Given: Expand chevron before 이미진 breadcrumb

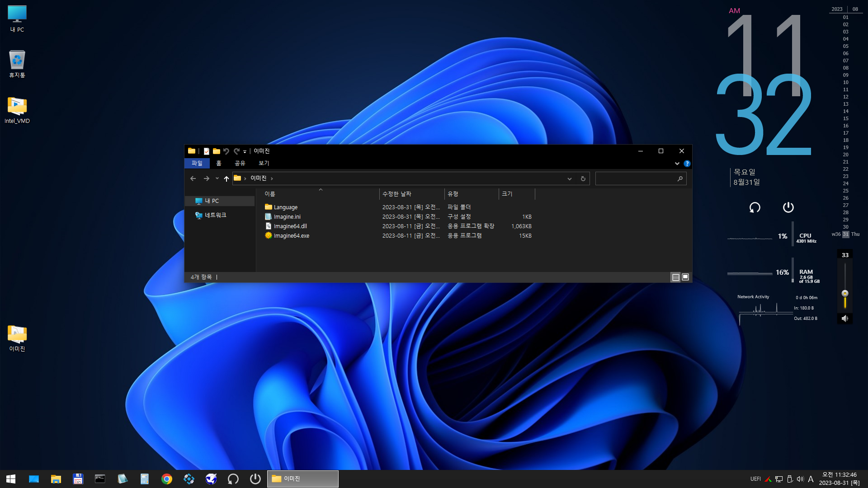Looking at the screenshot, I should tap(245, 178).
